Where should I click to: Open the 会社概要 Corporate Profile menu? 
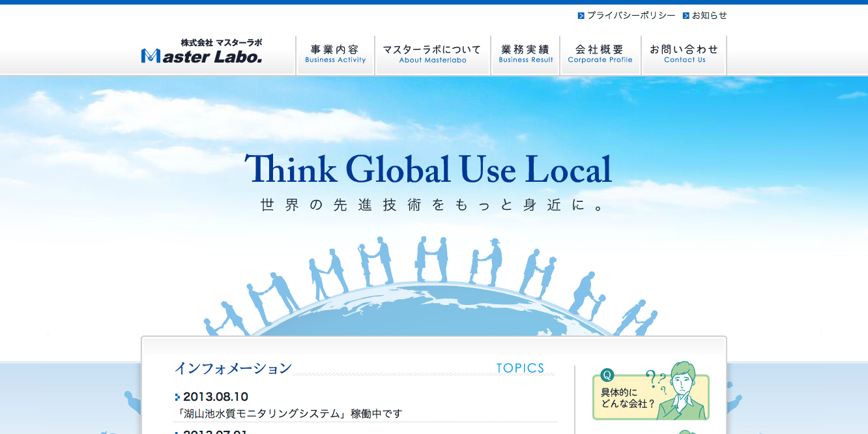(600, 55)
